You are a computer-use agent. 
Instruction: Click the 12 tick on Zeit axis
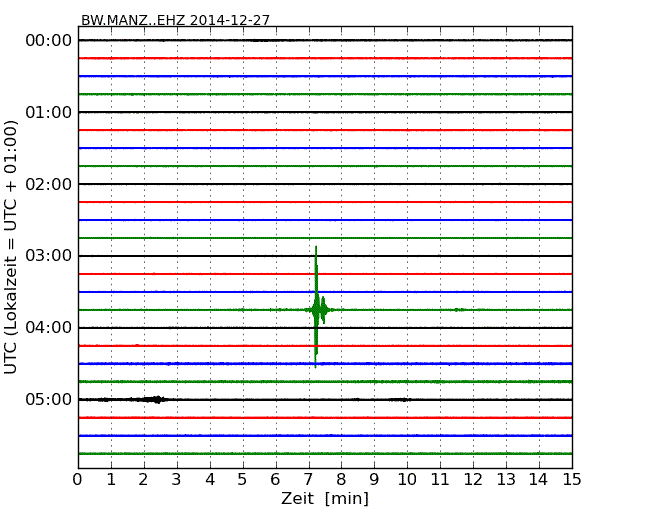point(473,480)
